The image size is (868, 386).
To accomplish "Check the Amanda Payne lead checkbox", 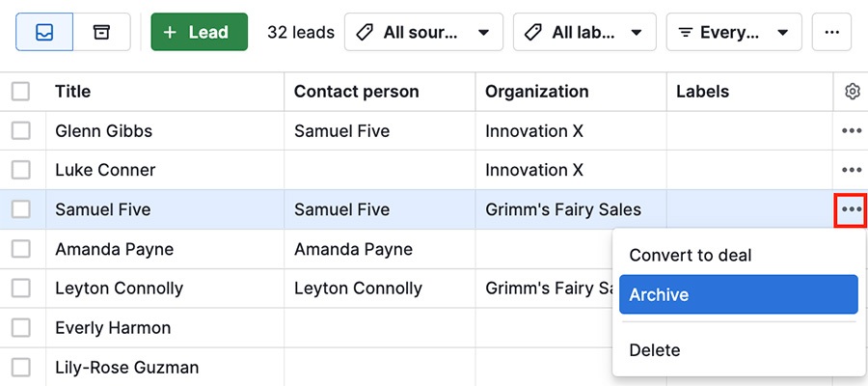I will (x=20, y=249).
